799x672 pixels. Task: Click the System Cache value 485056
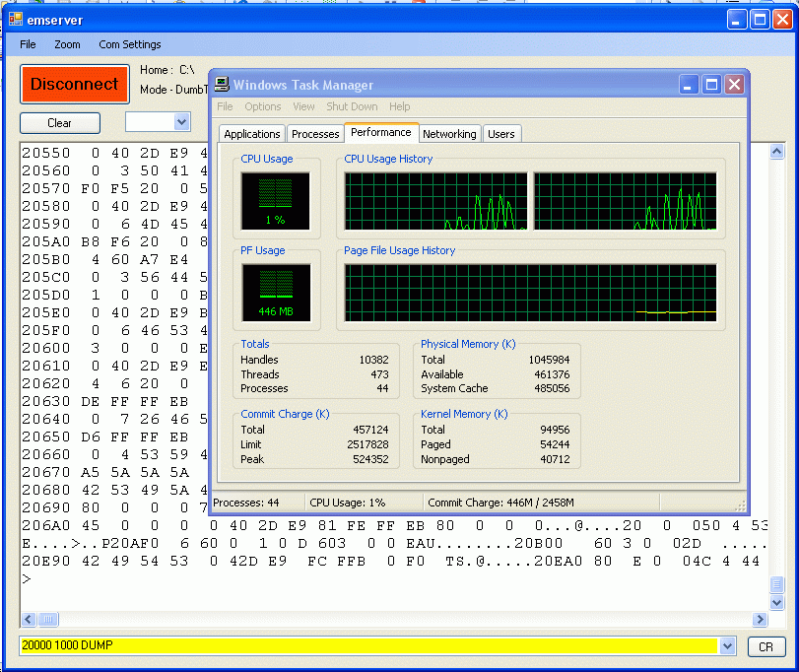(x=552, y=388)
